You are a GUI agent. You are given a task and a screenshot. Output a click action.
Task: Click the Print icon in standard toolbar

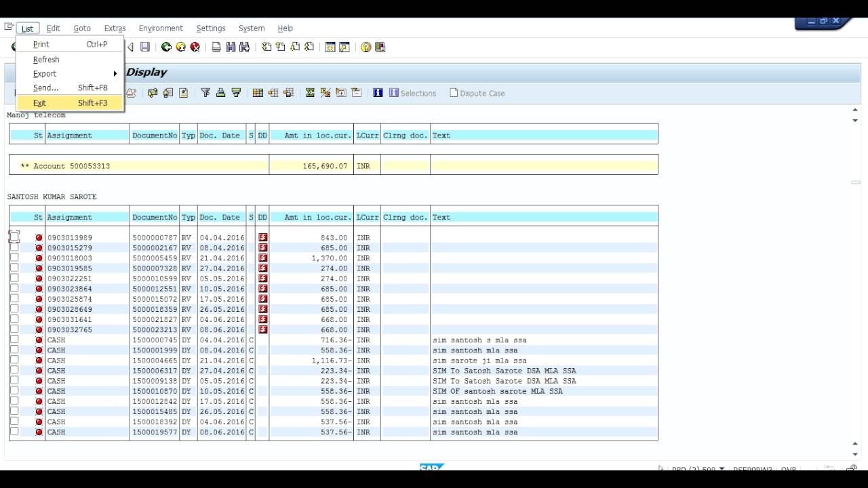pyautogui.click(x=216, y=47)
